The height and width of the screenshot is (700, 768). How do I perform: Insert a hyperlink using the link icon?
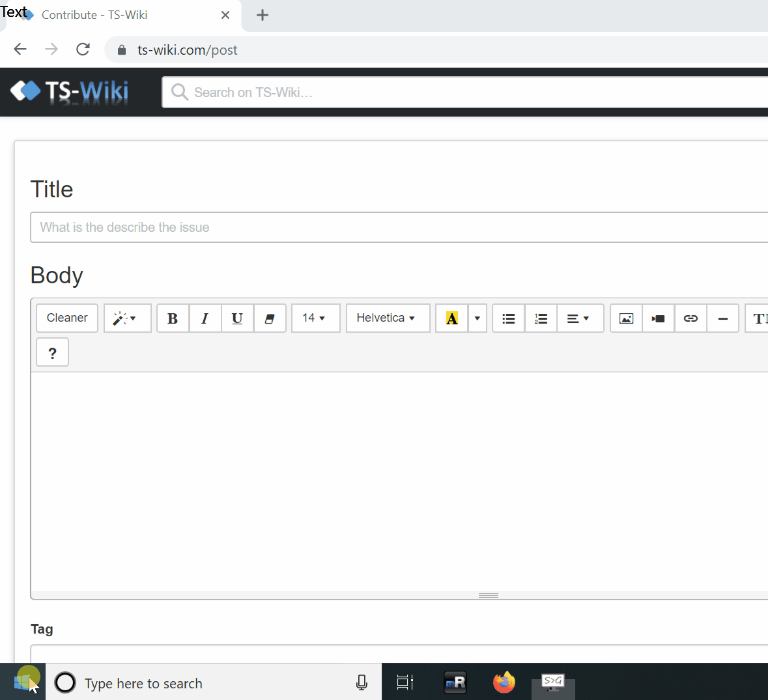[x=690, y=318]
